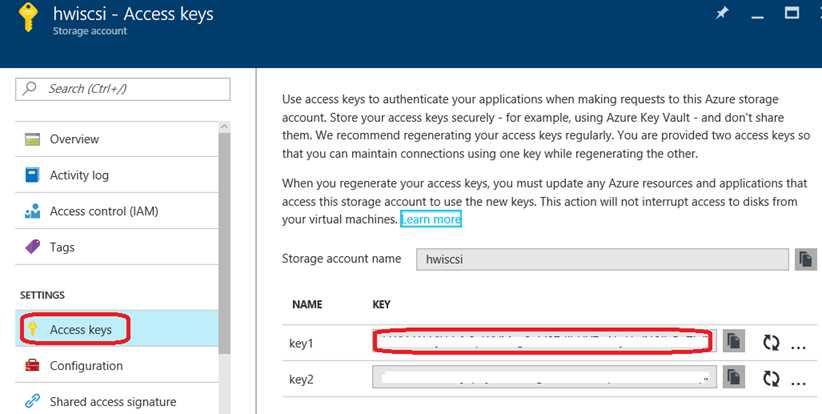
Task: Click the Access control (IAM) people icon
Action: [x=33, y=211]
